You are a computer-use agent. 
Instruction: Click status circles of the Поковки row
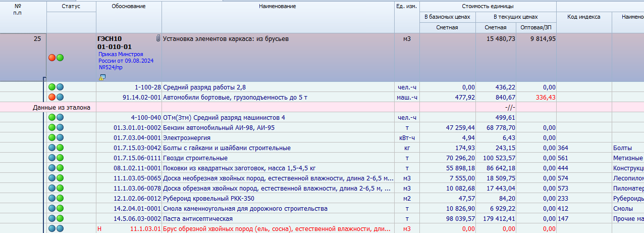pyautogui.click(x=56, y=168)
